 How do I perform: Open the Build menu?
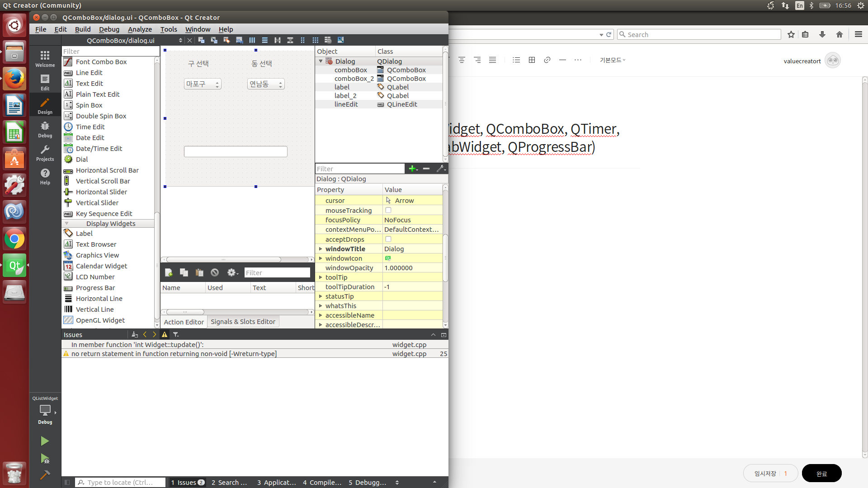[x=83, y=29]
